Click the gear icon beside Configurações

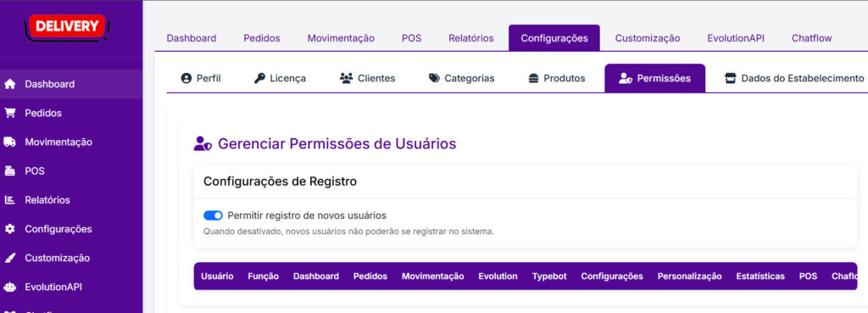coord(9,229)
